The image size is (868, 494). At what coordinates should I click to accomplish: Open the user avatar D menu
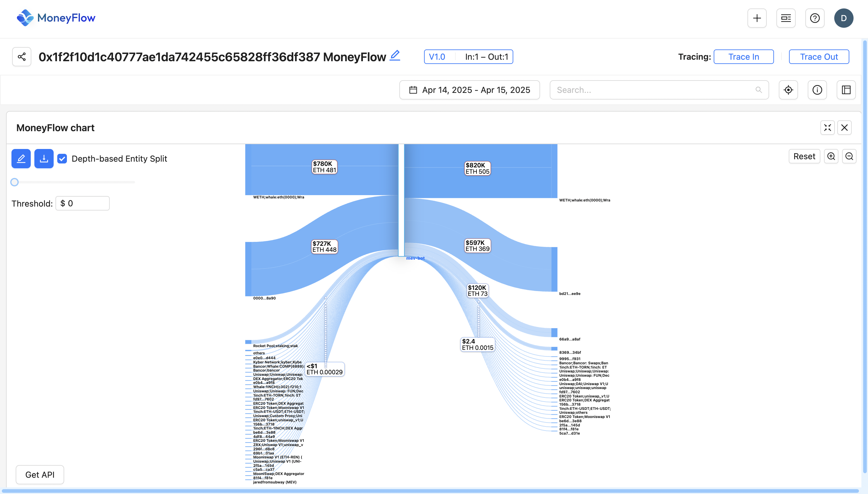(844, 18)
